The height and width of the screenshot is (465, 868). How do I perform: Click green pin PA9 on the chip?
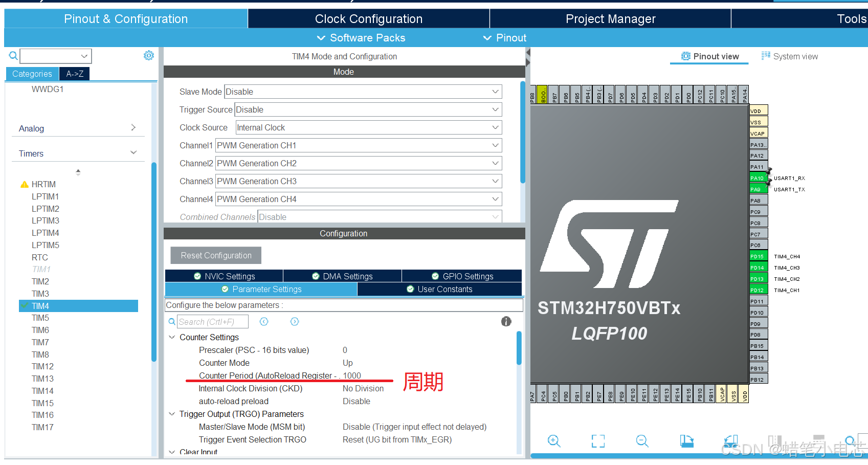(759, 189)
